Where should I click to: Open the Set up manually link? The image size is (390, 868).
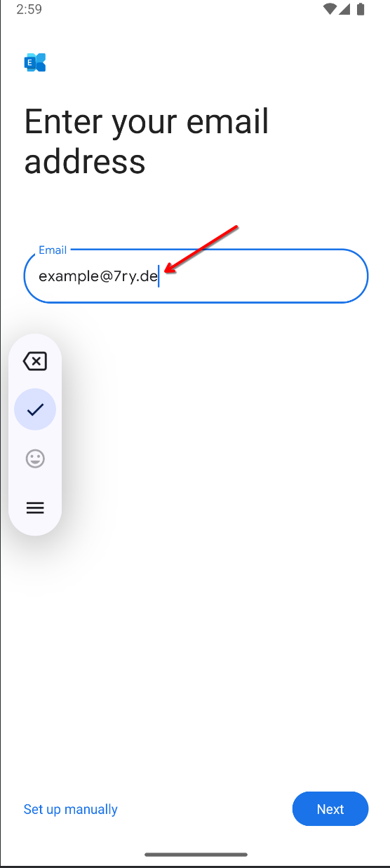[x=71, y=809]
